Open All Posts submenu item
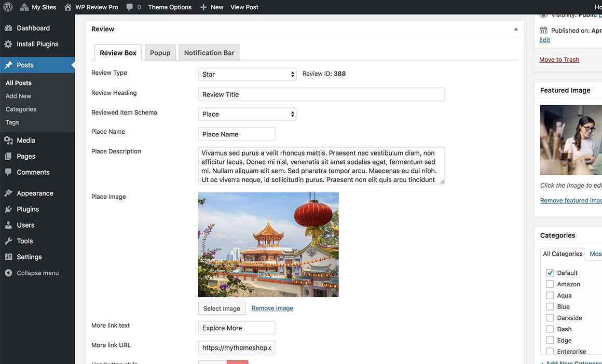602x364 pixels. click(x=19, y=83)
